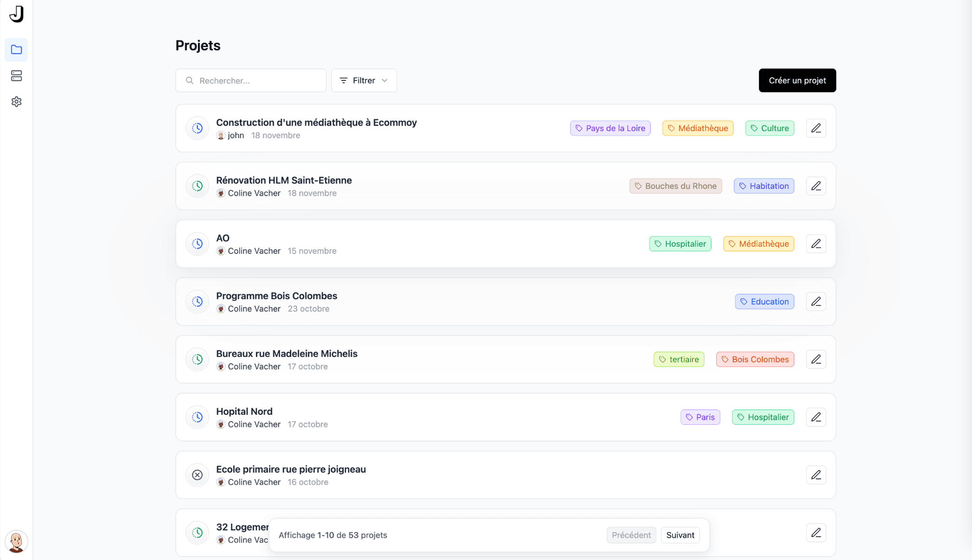Screen dimensions: 972x560
Task: Click the Bois Colombes red tag
Action: [755, 360]
